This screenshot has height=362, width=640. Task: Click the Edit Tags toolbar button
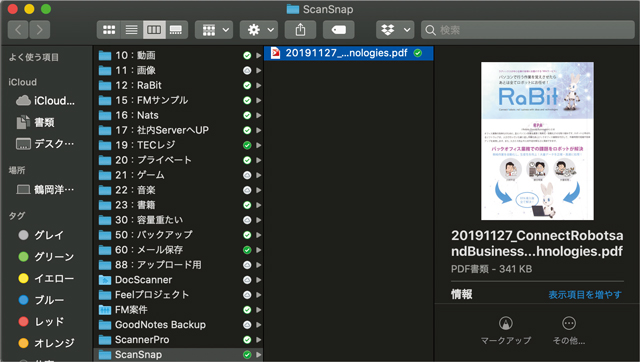click(338, 30)
